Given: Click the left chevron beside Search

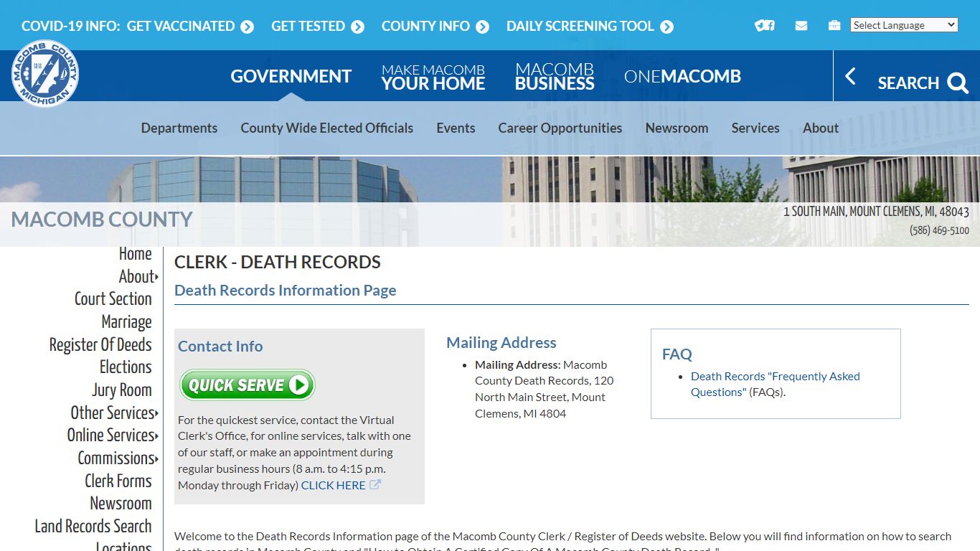Looking at the screenshot, I should [851, 76].
